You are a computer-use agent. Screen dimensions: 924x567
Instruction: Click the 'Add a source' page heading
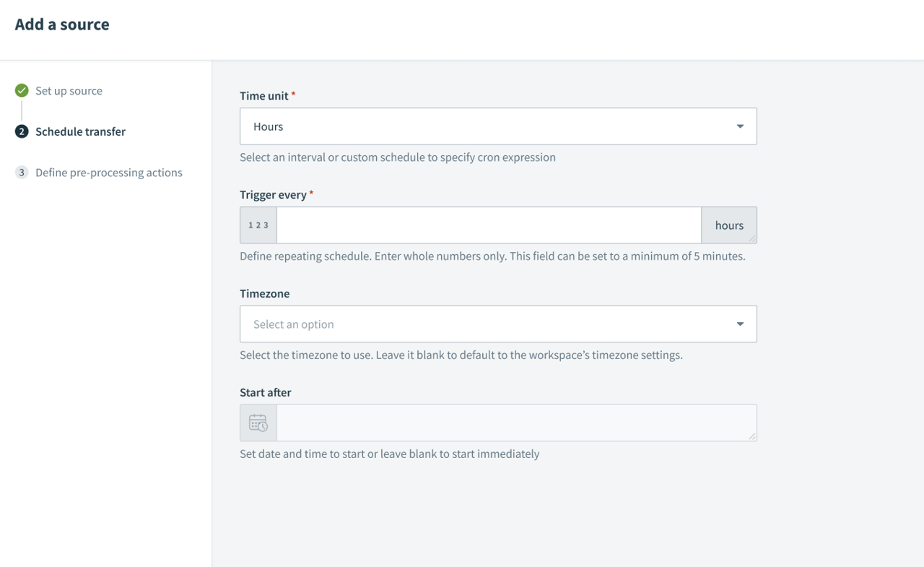pyautogui.click(x=61, y=24)
